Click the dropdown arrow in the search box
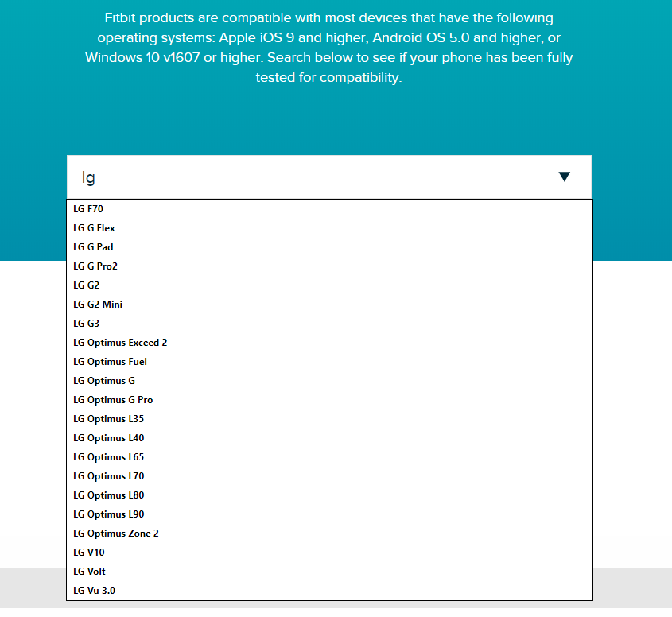 (564, 177)
